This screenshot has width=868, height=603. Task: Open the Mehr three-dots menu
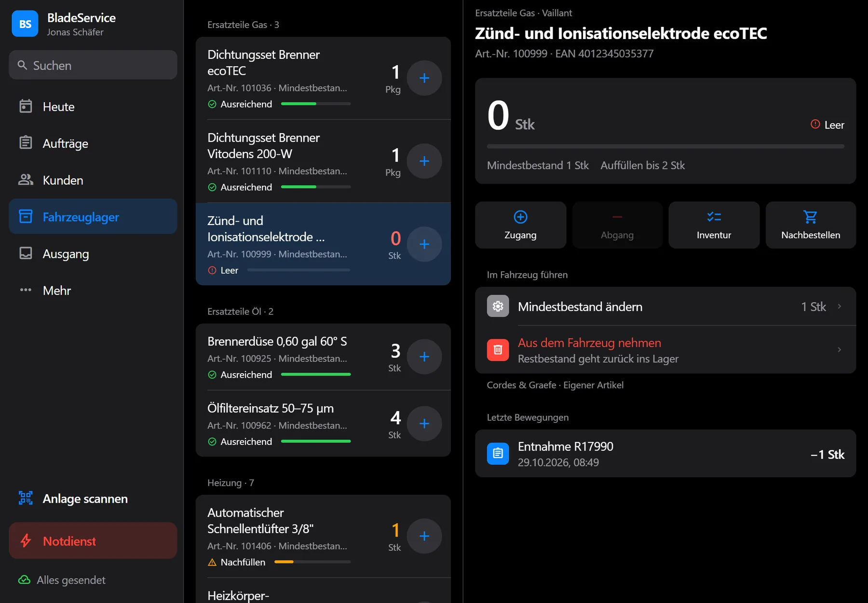click(93, 290)
